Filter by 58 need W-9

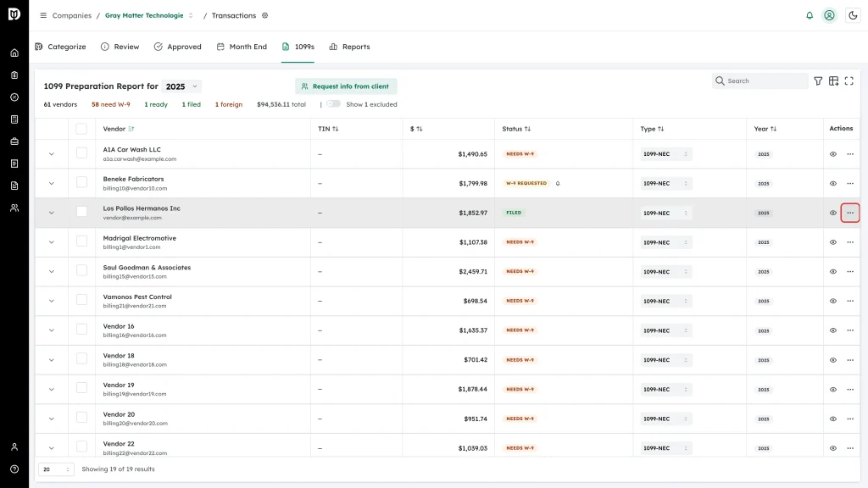pyautogui.click(x=111, y=104)
